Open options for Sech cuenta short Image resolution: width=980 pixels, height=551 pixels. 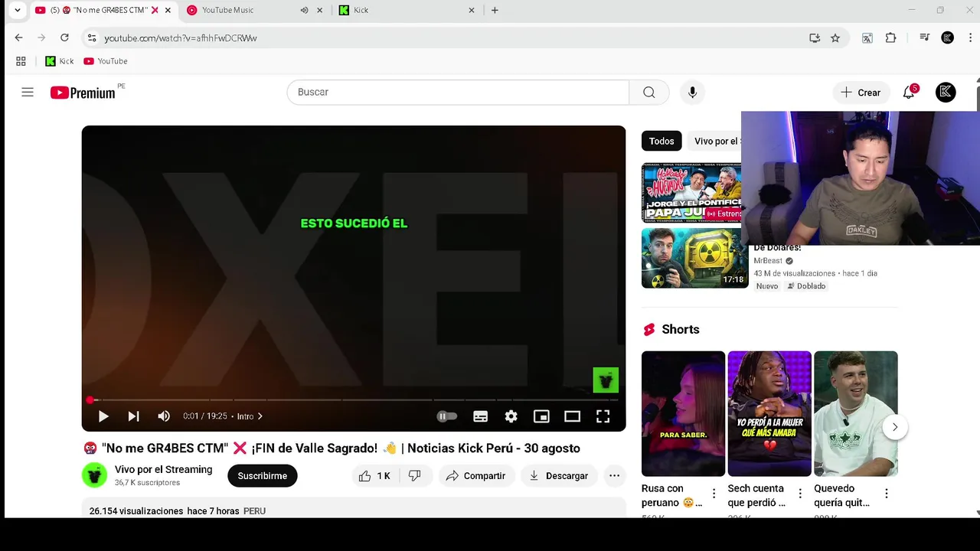(801, 494)
